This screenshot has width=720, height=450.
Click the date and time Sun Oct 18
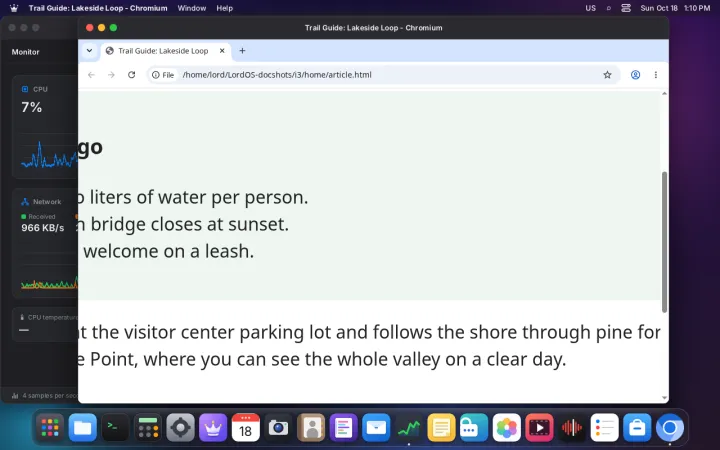click(675, 8)
